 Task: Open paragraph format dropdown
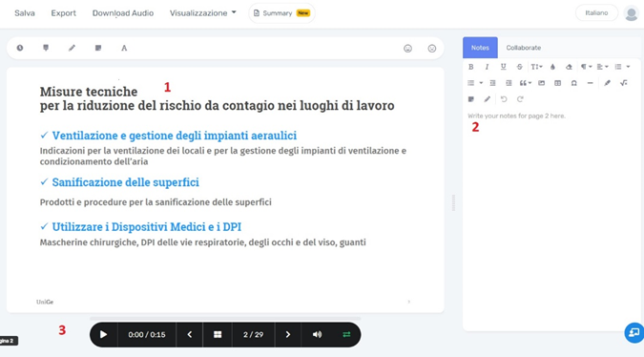tap(586, 67)
